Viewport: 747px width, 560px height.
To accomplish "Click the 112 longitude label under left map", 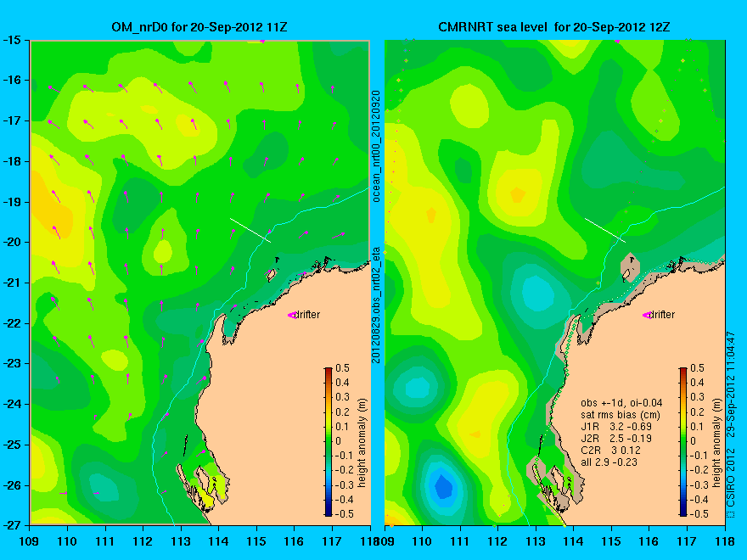I will click(143, 541).
